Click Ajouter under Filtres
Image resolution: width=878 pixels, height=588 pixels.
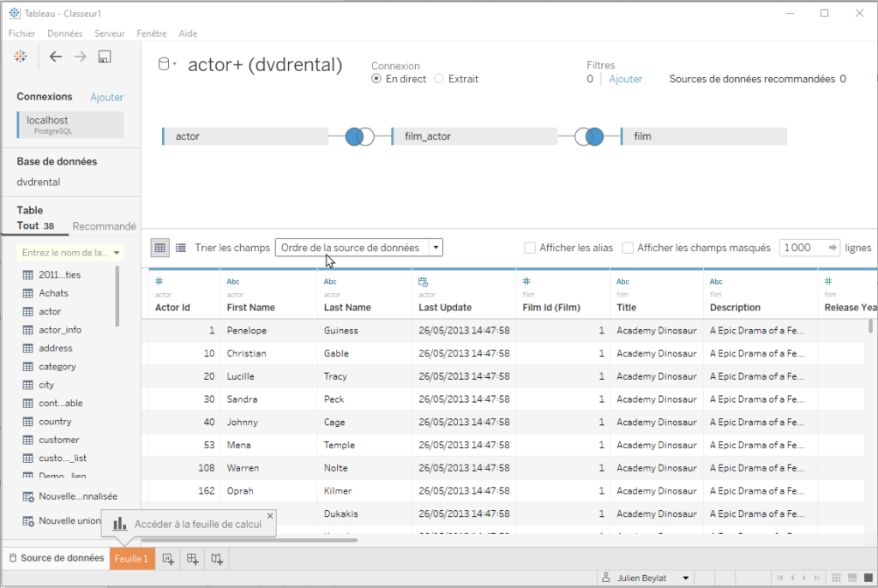pos(625,80)
